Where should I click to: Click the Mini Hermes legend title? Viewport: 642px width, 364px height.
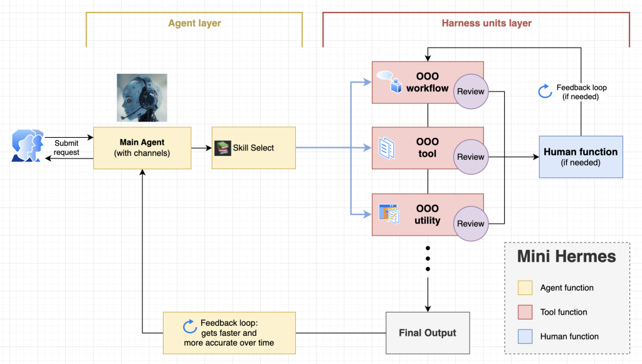click(567, 256)
